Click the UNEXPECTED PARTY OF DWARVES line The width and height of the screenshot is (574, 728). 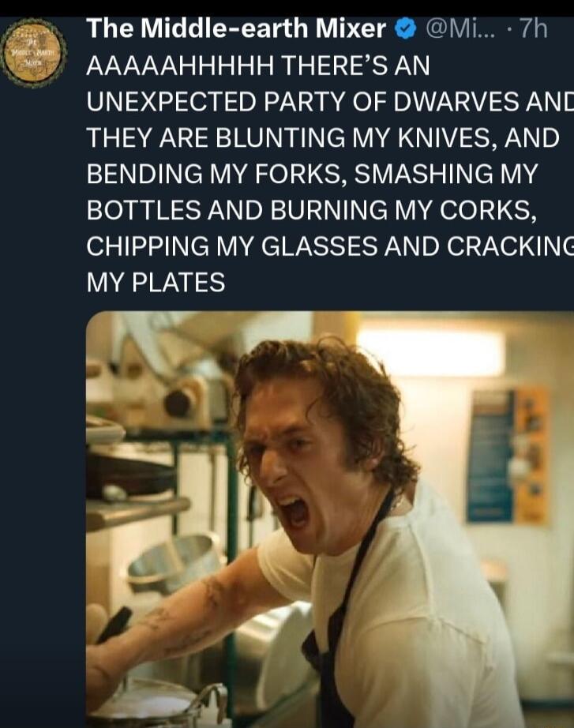click(330, 102)
